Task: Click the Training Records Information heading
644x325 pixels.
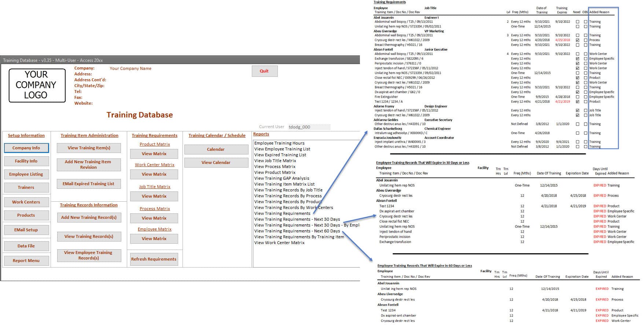Action: click(89, 205)
